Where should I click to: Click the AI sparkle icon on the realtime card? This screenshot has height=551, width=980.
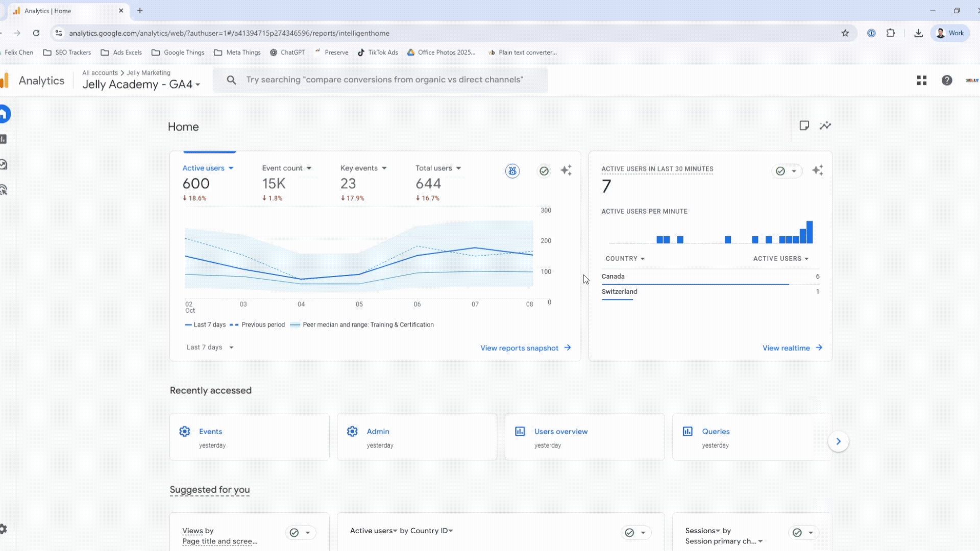click(818, 170)
